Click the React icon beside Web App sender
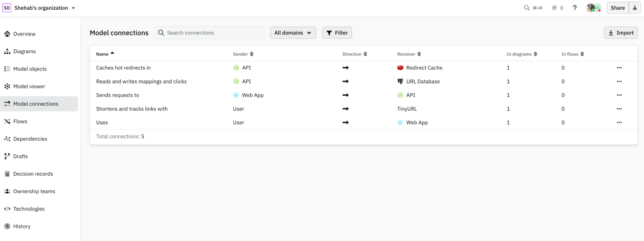 click(x=236, y=95)
